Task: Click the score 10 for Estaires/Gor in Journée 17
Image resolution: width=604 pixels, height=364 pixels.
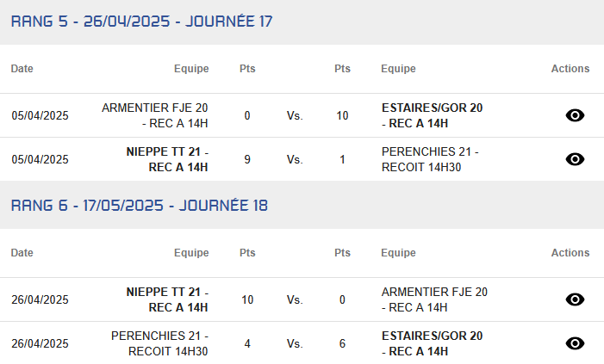Action: [x=342, y=115]
